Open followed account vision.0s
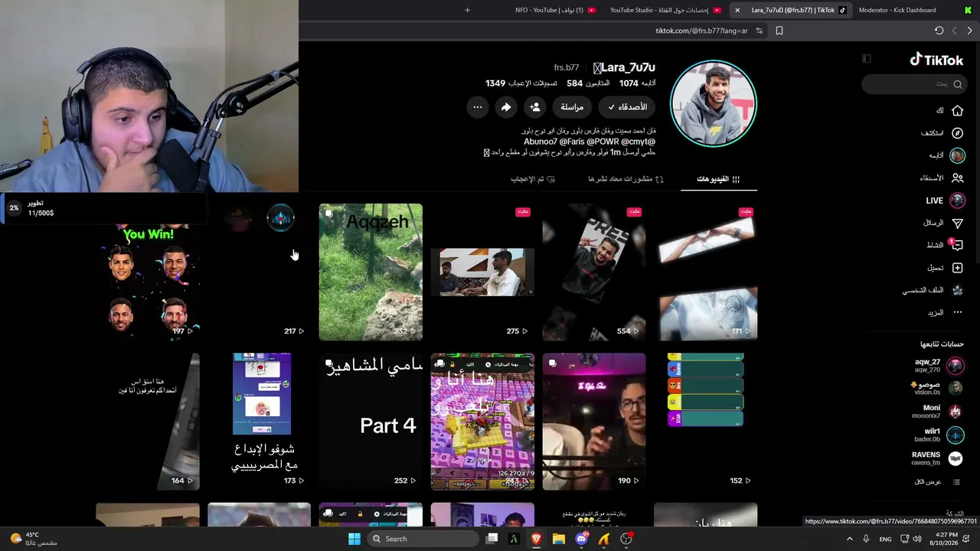The width and height of the screenshot is (980, 551). [x=939, y=389]
